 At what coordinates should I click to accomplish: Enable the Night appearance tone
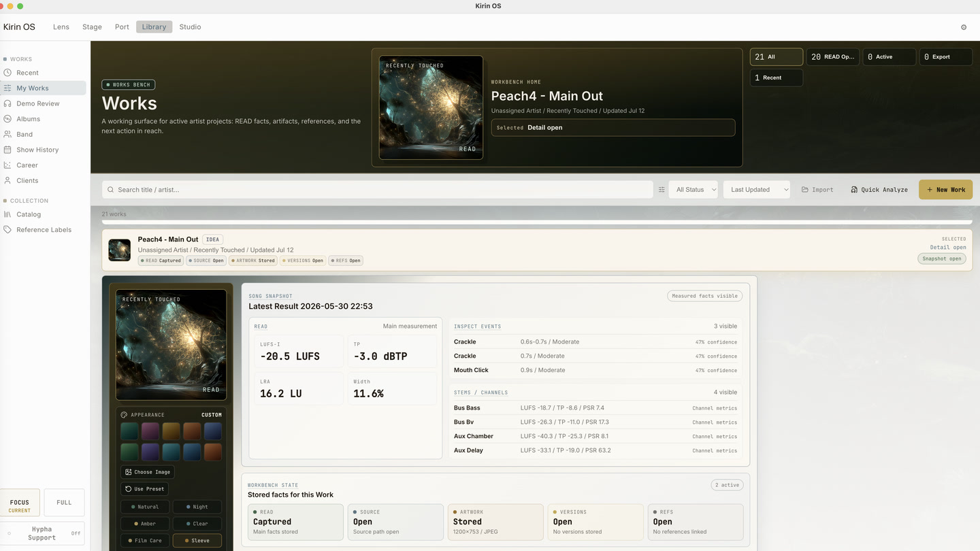coord(197,507)
